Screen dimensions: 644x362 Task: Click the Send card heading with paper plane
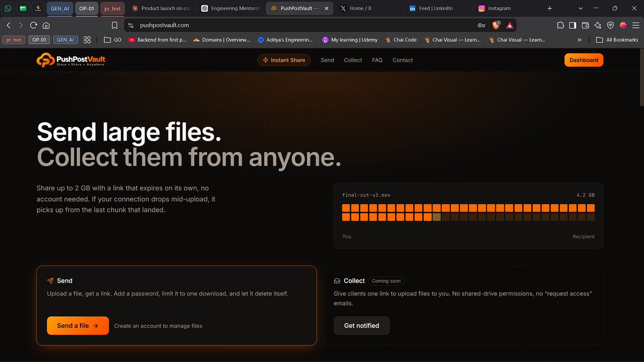point(60,280)
